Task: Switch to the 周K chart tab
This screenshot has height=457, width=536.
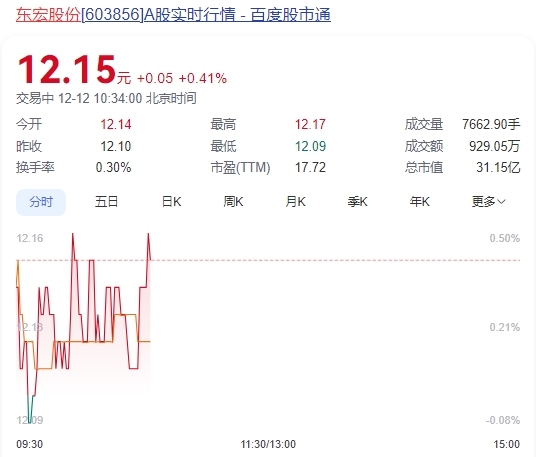Action: pos(233,202)
